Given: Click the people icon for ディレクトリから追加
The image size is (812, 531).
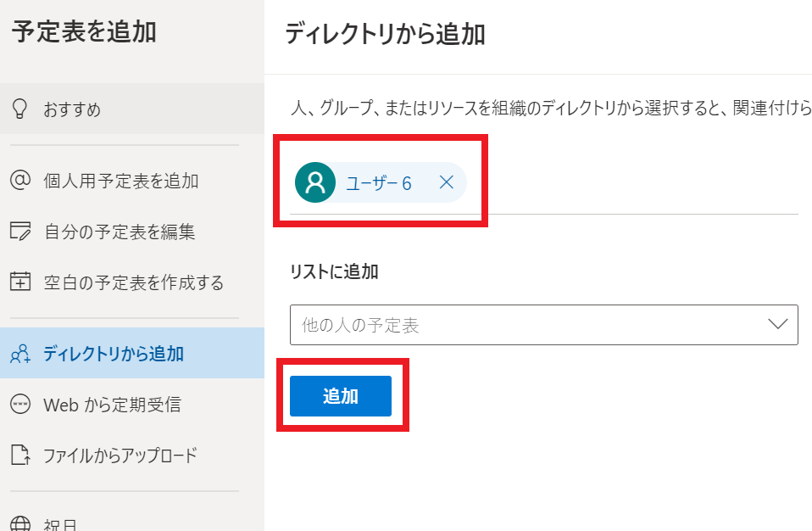Looking at the screenshot, I should (x=20, y=354).
